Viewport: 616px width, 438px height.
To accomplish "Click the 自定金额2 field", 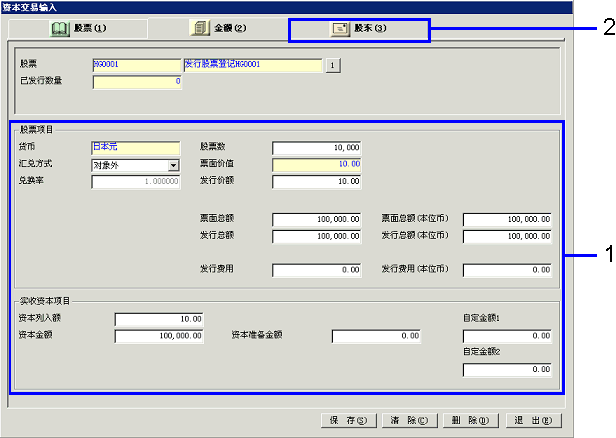I will pos(507,370).
